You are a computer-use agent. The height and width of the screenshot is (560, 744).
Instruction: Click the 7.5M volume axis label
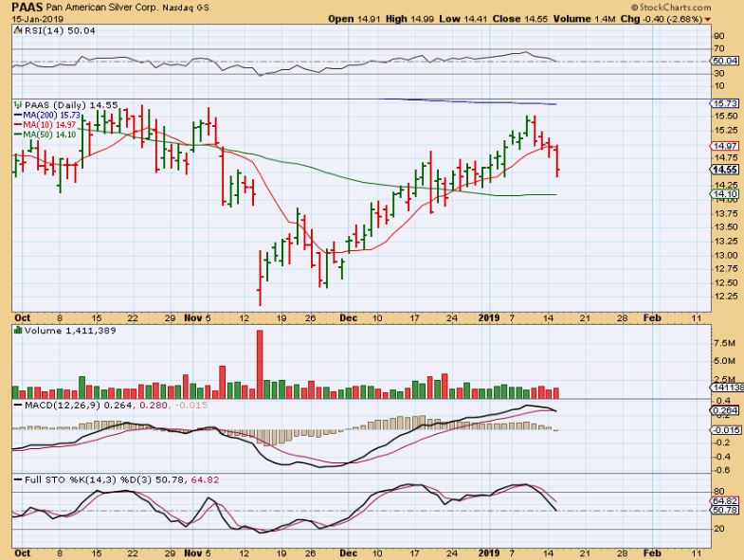pyautogui.click(x=724, y=343)
